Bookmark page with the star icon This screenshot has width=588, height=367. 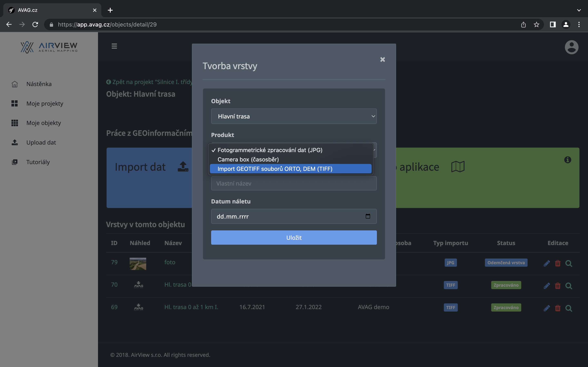pos(537,24)
